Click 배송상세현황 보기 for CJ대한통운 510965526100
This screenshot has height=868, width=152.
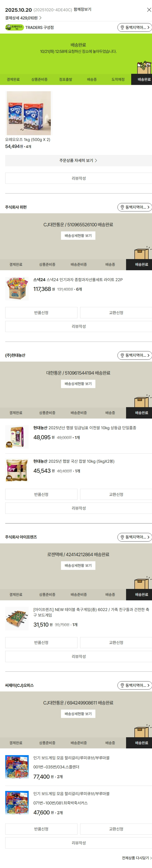tap(78, 236)
